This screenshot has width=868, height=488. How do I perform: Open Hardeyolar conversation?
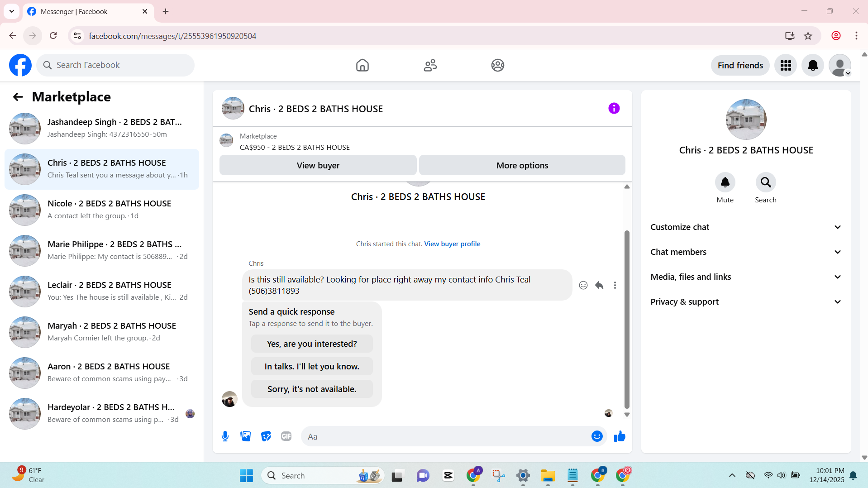tap(102, 414)
